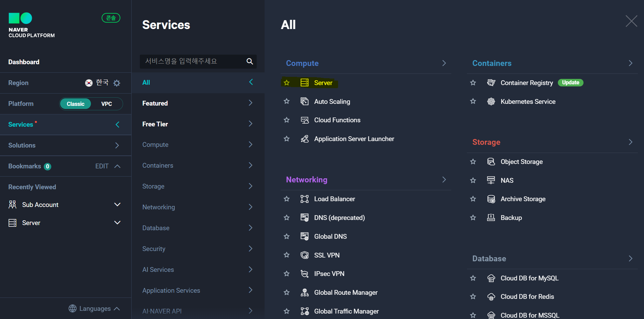The width and height of the screenshot is (644, 319).
Task: Click the NAS service icon
Action: (491, 180)
